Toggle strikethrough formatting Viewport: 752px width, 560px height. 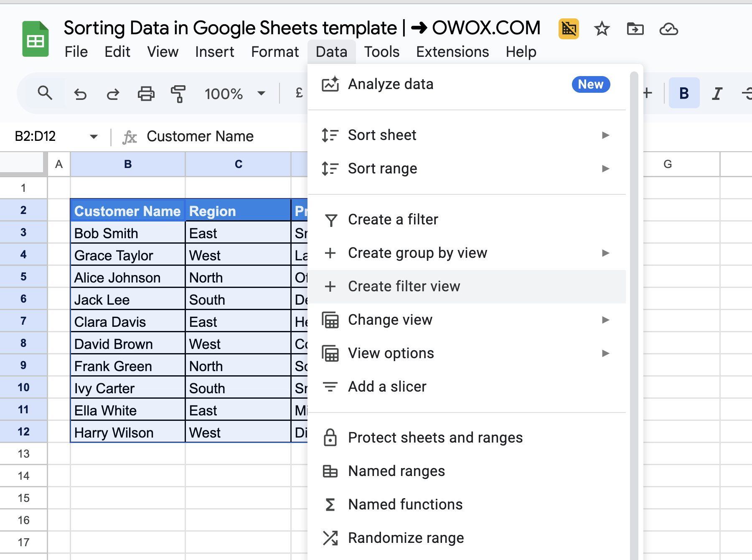point(747,93)
